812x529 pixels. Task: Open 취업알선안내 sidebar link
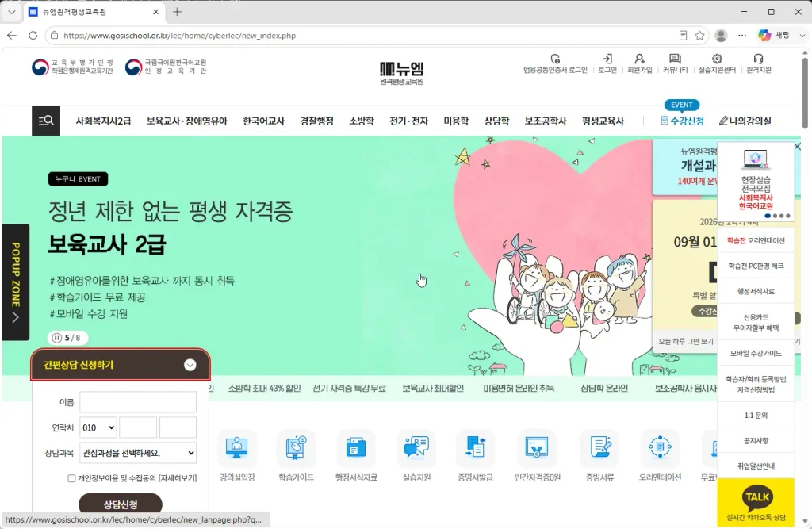click(756, 466)
